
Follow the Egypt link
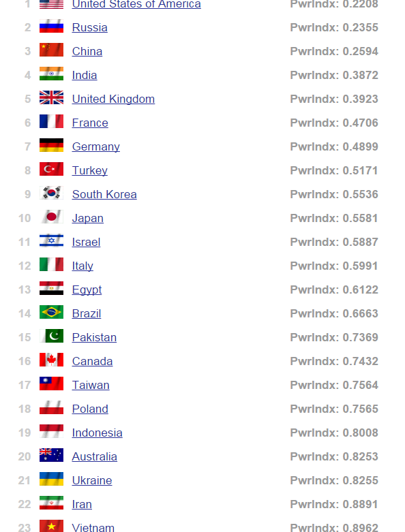point(87,290)
